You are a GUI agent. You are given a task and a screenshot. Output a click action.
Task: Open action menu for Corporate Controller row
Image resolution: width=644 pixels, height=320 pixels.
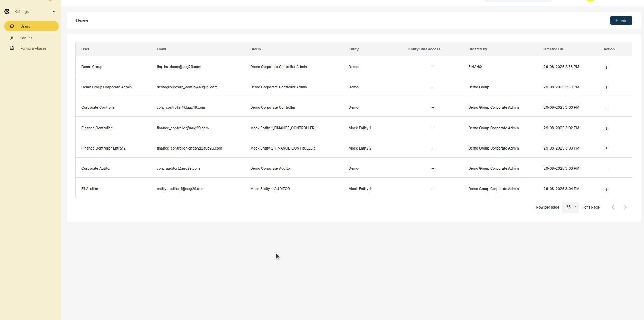tap(606, 108)
